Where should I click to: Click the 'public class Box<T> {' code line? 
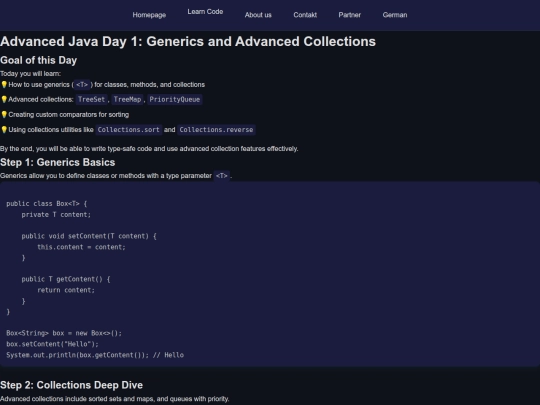coord(47,204)
